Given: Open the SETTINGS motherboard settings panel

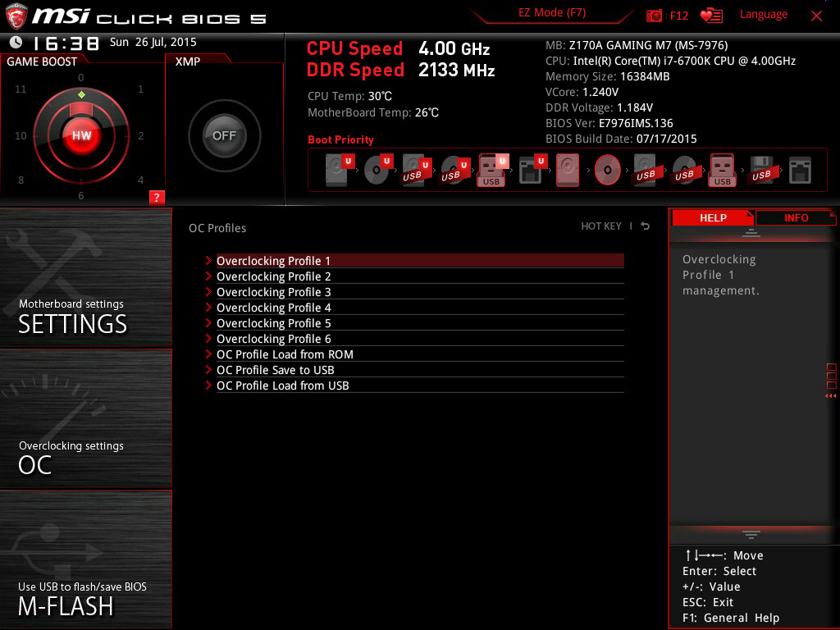Looking at the screenshot, I should [x=85, y=277].
